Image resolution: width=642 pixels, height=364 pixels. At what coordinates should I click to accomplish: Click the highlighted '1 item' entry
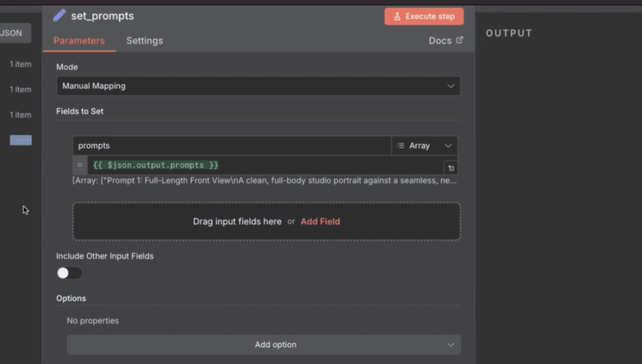(20, 140)
